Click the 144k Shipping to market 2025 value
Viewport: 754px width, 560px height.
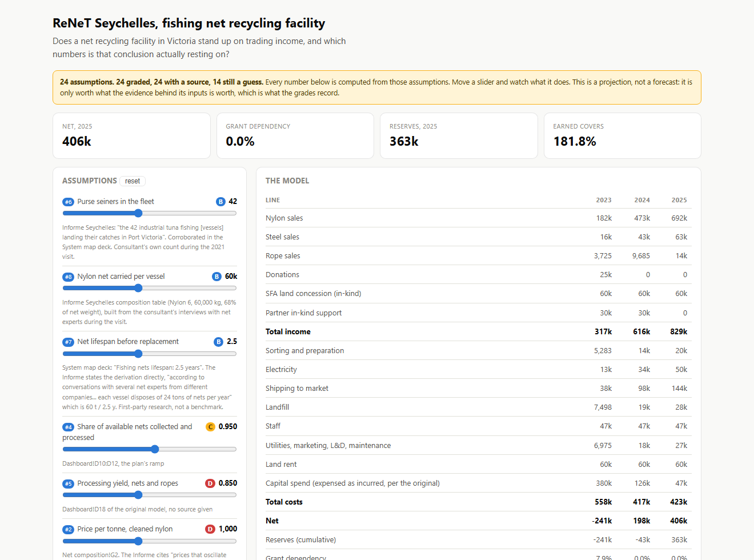click(679, 389)
